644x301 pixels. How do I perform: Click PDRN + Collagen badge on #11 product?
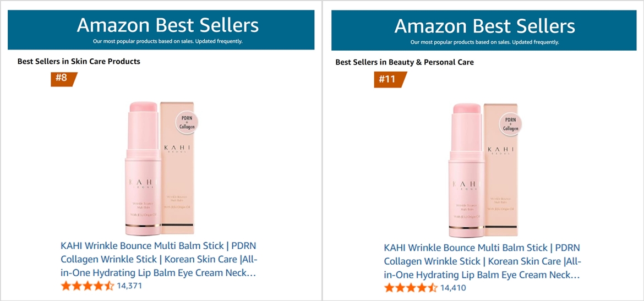510,124
